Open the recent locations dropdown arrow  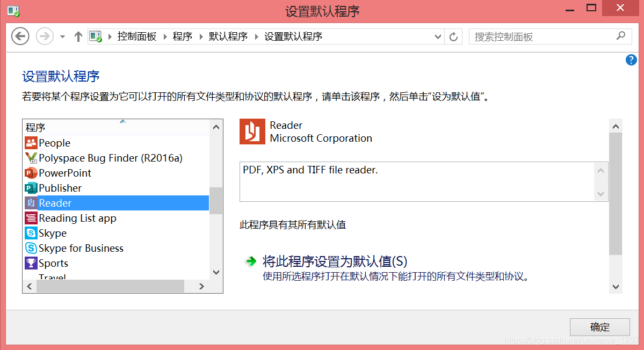tap(62, 37)
